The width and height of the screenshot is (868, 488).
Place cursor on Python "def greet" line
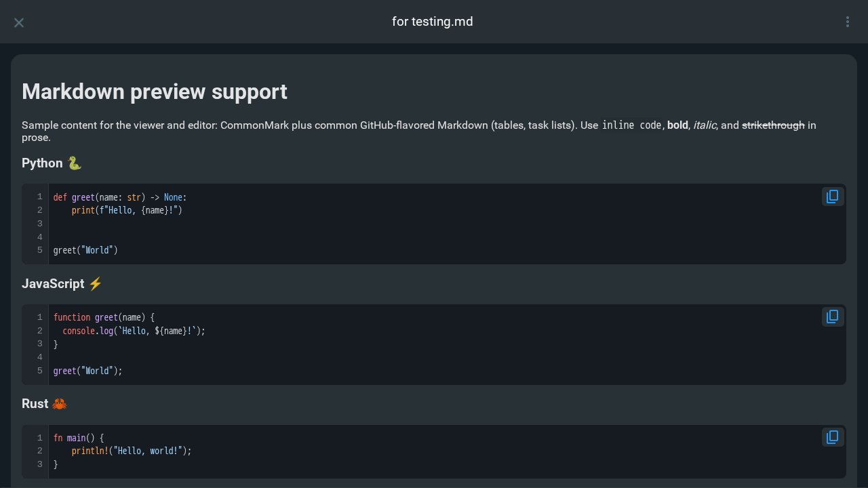click(119, 197)
